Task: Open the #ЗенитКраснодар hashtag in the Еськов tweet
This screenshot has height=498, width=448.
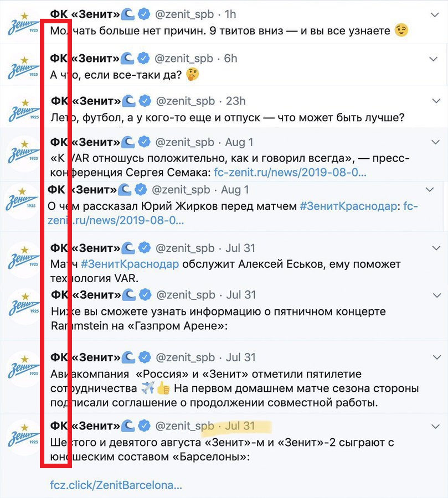Action: (x=130, y=264)
